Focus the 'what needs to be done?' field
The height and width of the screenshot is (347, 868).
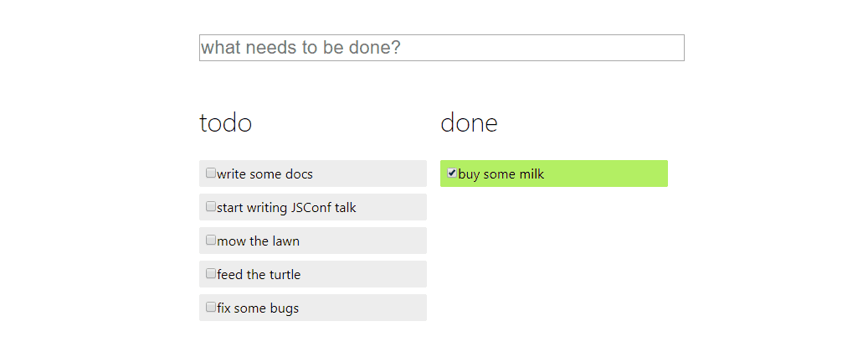coord(441,48)
